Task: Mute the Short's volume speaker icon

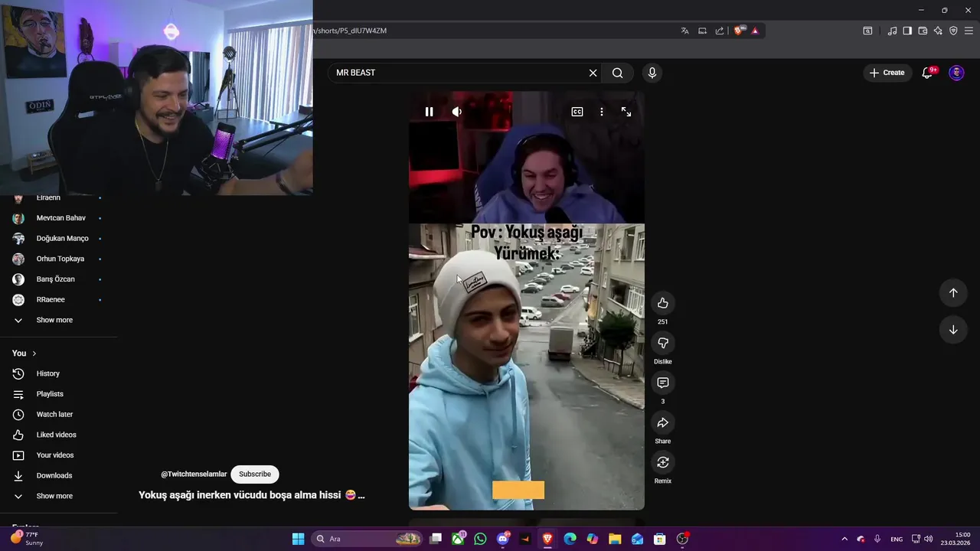Action: point(456,112)
